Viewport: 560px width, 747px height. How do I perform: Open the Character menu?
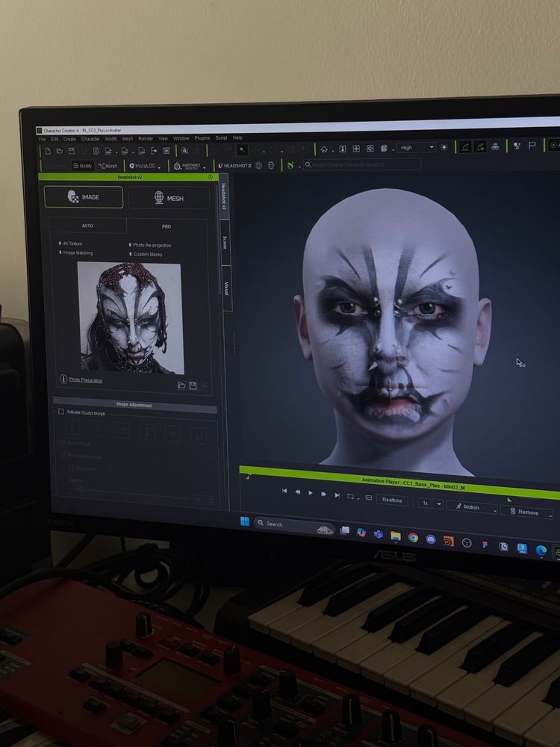click(90, 139)
